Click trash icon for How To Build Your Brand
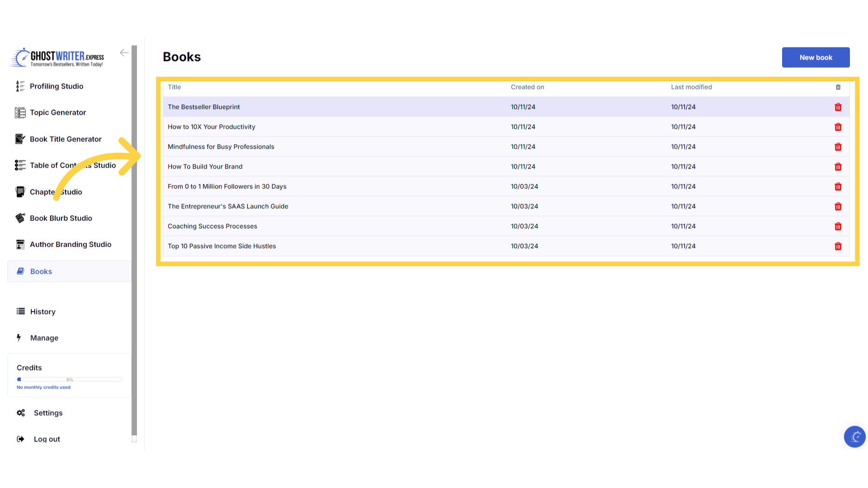 [x=838, y=167]
